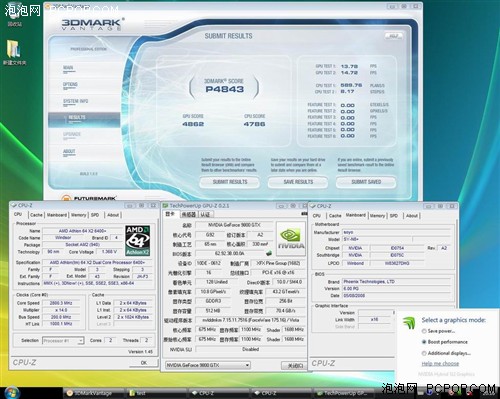Image resolution: width=500 pixels, height=399 pixels.
Task: Click the Futuremark logo
Action: pyautogui.click(x=89, y=198)
